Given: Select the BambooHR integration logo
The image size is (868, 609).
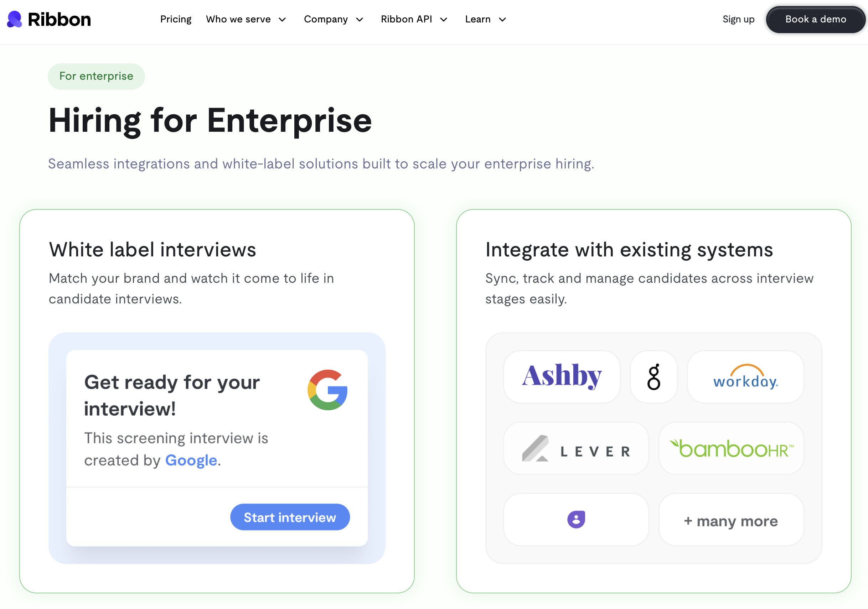Looking at the screenshot, I should pyautogui.click(x=731, y=448).
